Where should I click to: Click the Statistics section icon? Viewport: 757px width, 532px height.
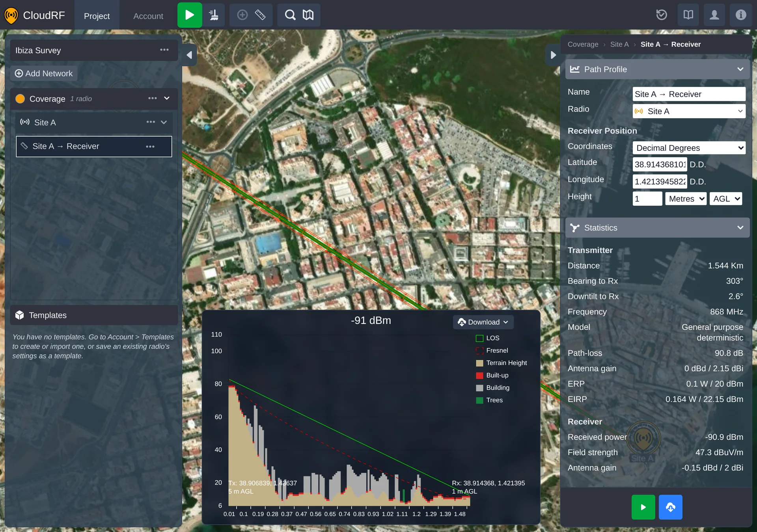575,228
